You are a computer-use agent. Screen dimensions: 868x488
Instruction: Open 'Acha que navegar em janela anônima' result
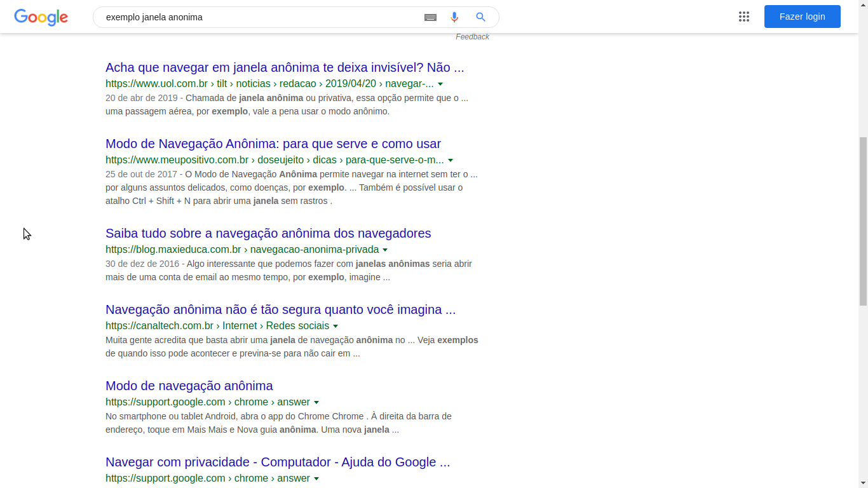click(x=285, y=67)
